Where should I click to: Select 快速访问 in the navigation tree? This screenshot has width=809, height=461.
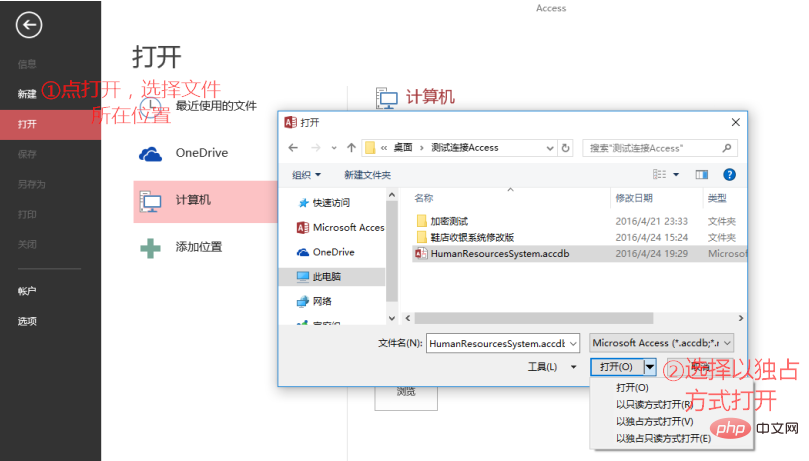pyautogui.click(x=331, y=203)
